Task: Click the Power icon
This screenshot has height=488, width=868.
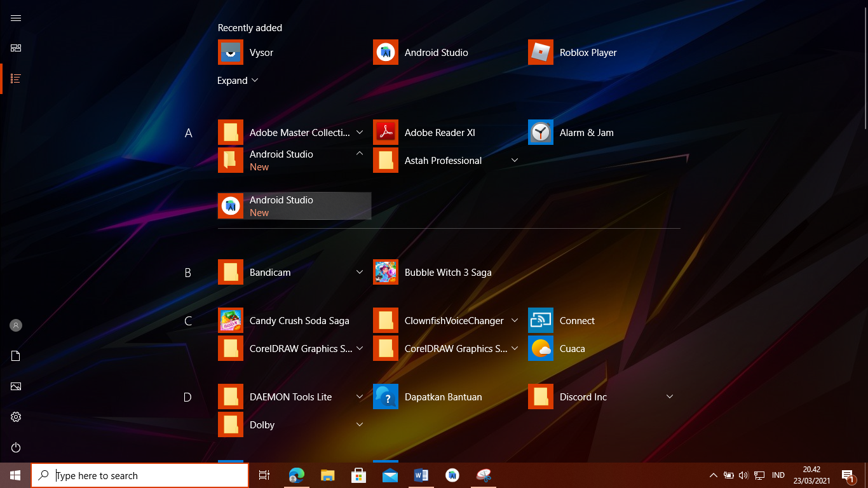Action: 16,447
